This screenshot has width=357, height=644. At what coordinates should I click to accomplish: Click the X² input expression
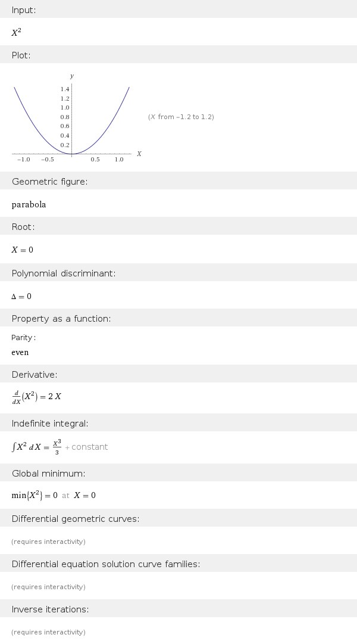tap(15, 33)
